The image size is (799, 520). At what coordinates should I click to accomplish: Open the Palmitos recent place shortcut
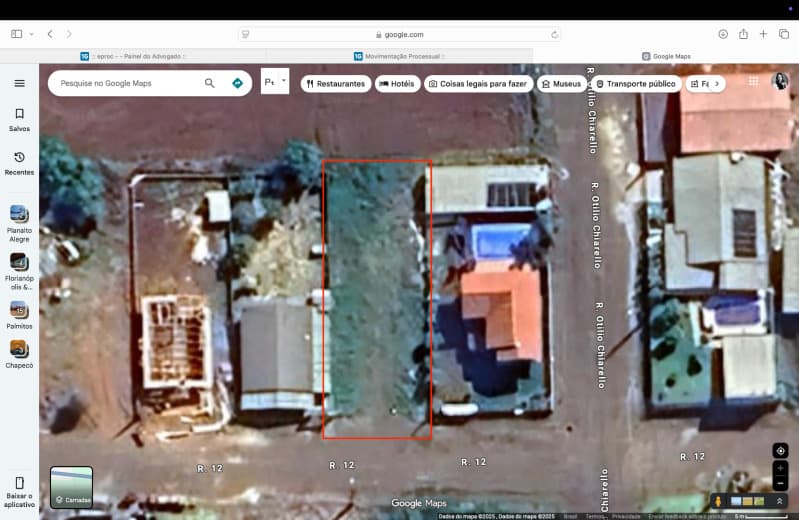tap(19, 315)
